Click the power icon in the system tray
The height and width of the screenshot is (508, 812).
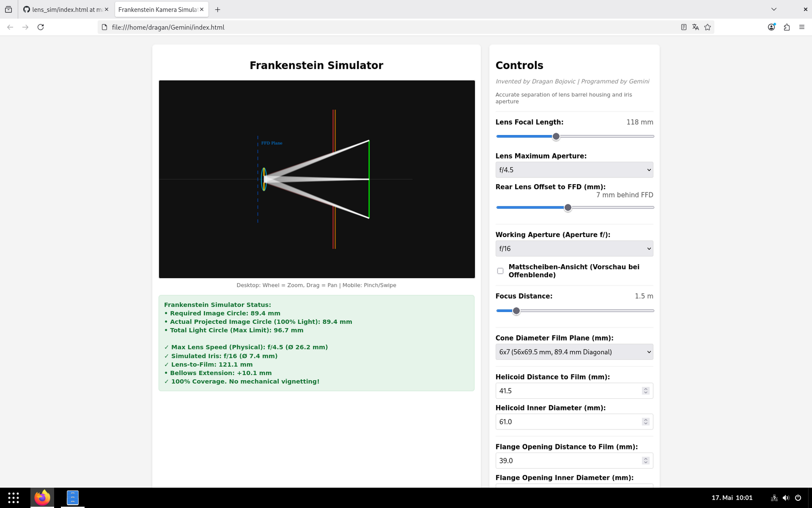pyautogui.click(x=798, y=498)
